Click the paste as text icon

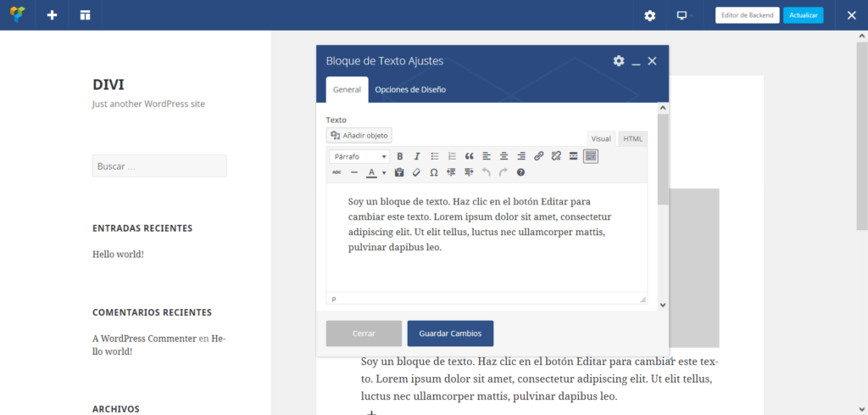399,172
